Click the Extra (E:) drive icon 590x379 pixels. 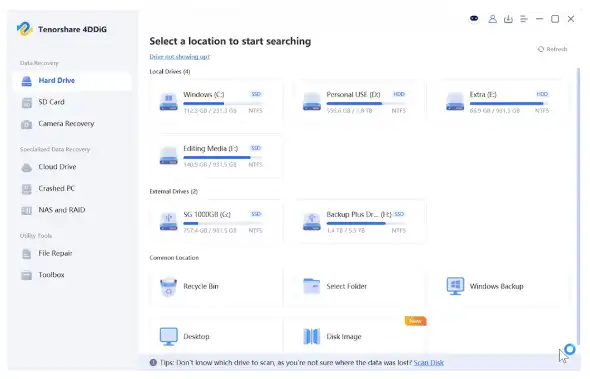455,102
